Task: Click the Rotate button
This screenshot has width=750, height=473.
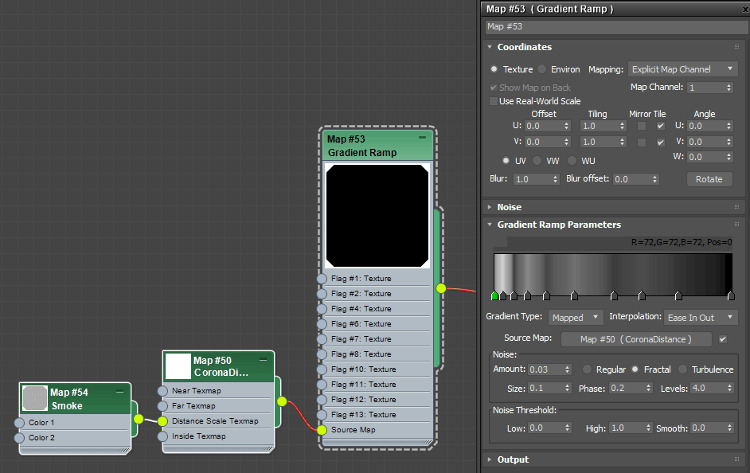Action: pyautogui.click(x=709, y=179)
